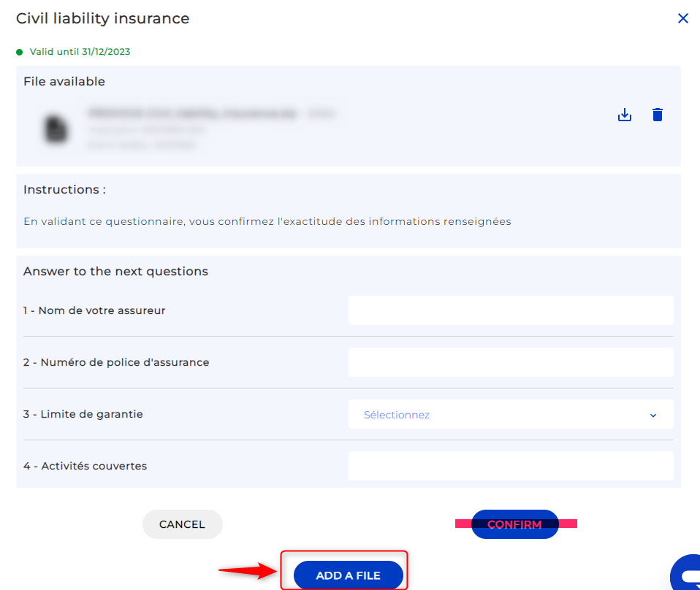Focus the Numéro de police d'assurance field
This screenshot has width=700, height=590.
point(511,362)
